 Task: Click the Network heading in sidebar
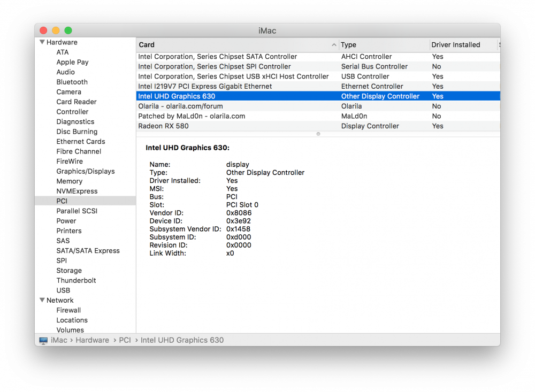tap(60, 300)
